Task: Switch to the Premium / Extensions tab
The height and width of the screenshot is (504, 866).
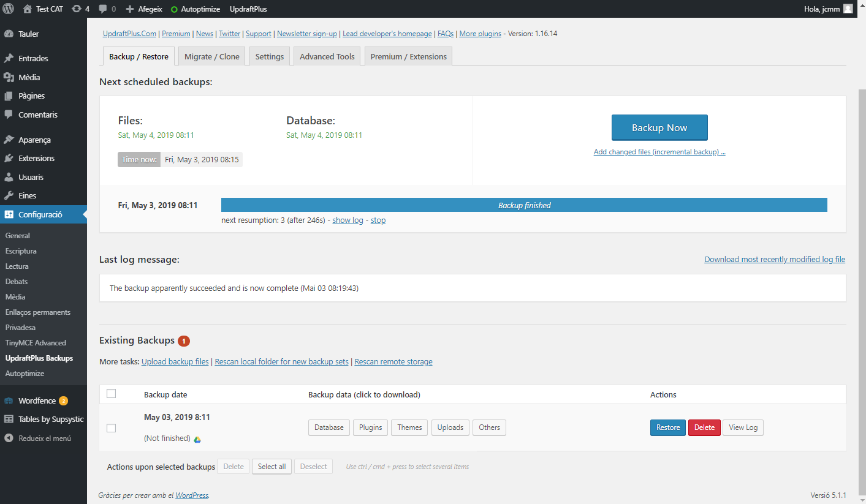Action: point(409,56)
